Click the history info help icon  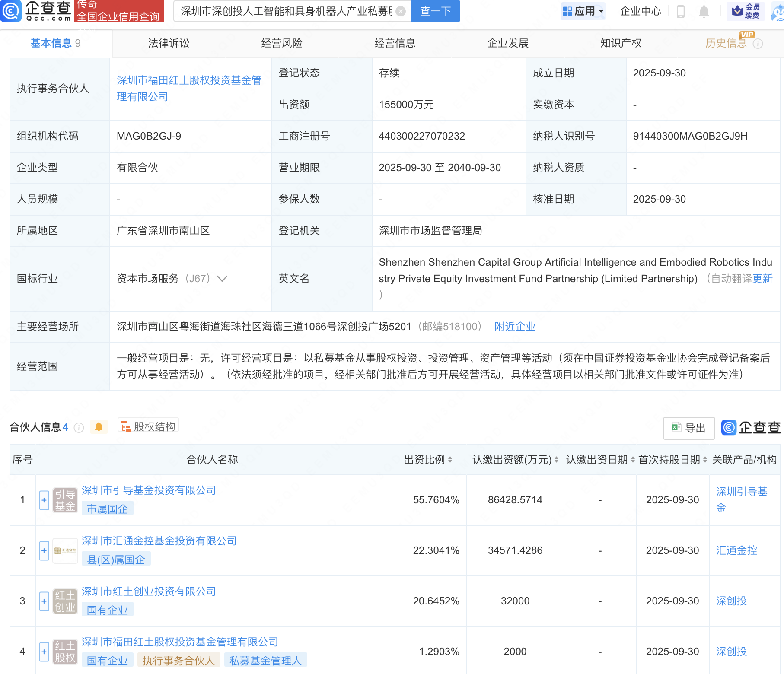click(758, 44)
